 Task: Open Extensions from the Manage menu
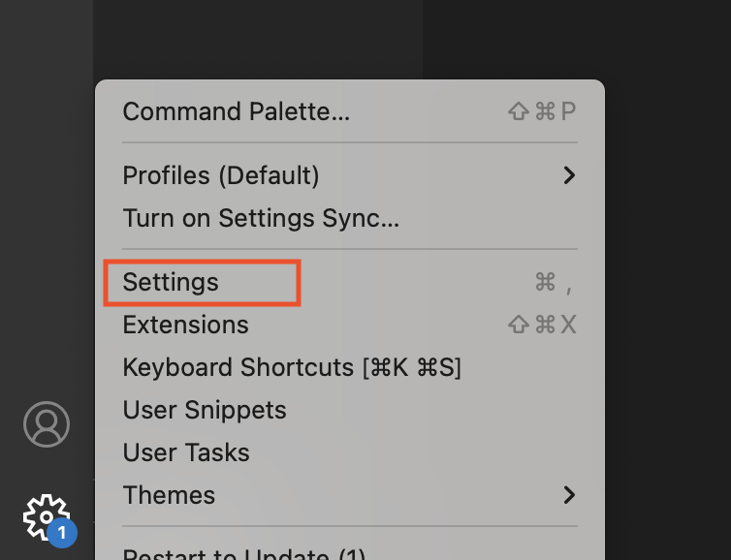pyautogui.click(x=185, y=325)
